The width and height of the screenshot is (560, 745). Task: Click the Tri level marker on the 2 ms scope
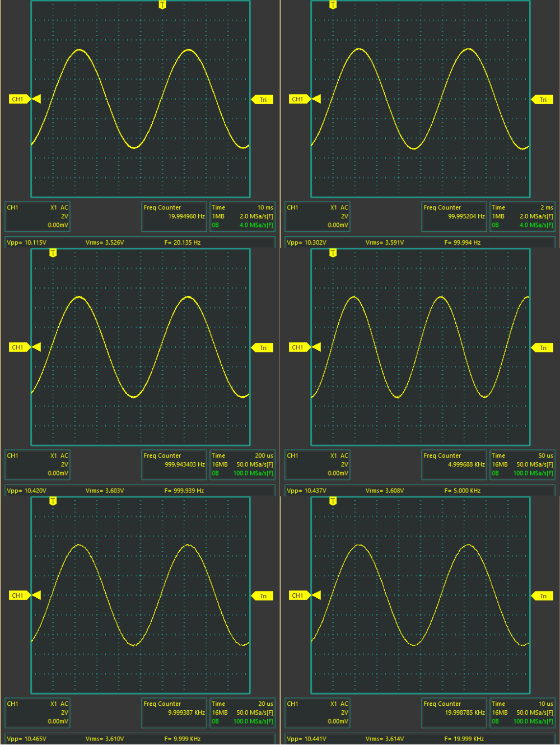coord(542,100)
